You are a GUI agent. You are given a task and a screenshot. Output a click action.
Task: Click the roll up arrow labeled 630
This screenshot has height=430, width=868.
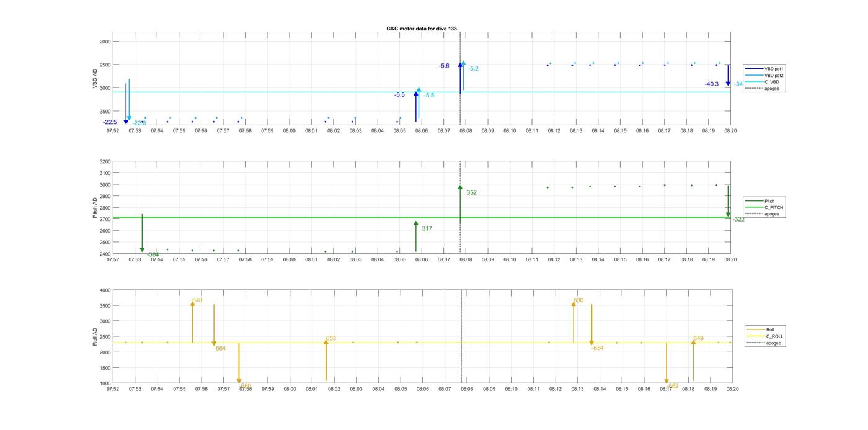[x=573, y=321]
